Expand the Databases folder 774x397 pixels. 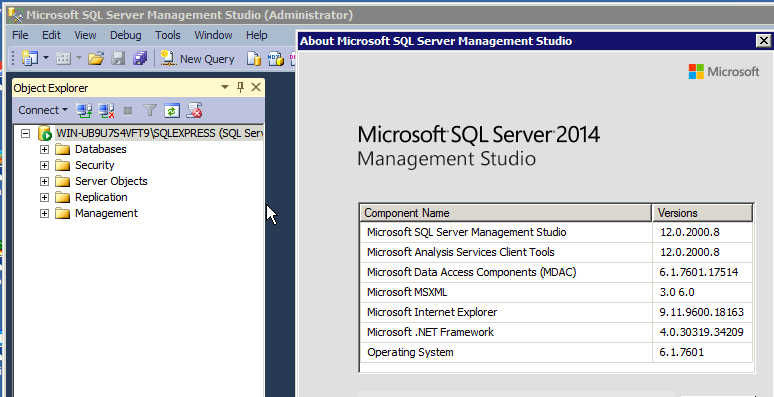pyautogui.click(x=44, y=149)
